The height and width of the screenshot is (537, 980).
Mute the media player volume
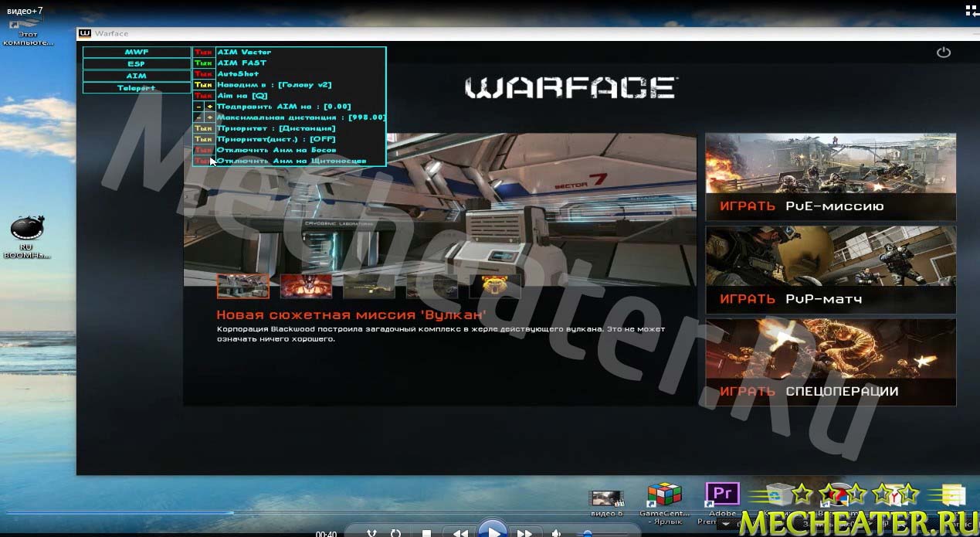556,533
